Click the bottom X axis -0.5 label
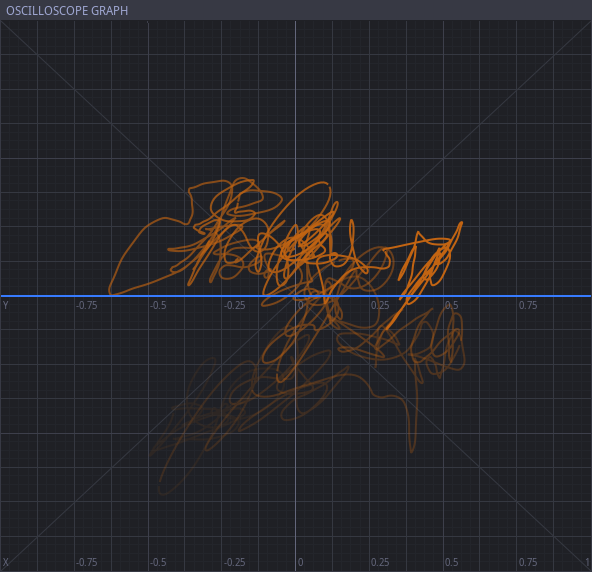This screenshot has height=572, width=592. pos(158,562)
